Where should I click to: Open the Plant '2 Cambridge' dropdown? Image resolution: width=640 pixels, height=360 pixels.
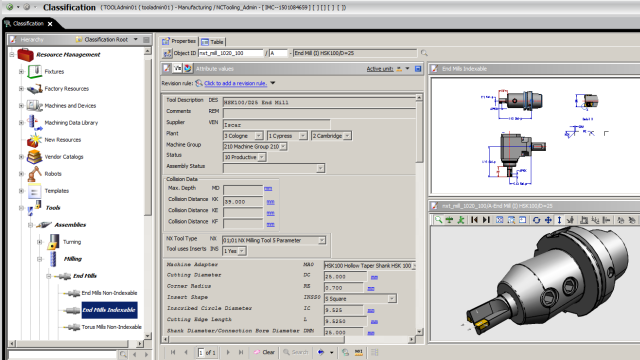(x=347, y=136)
